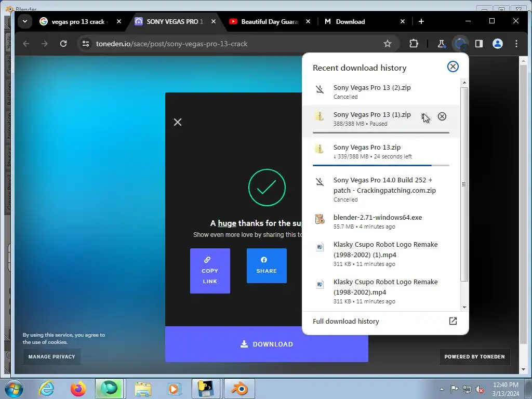Open the Chrome three-dot menu
This screenshot has height=399, width=532.
[516, 44]
